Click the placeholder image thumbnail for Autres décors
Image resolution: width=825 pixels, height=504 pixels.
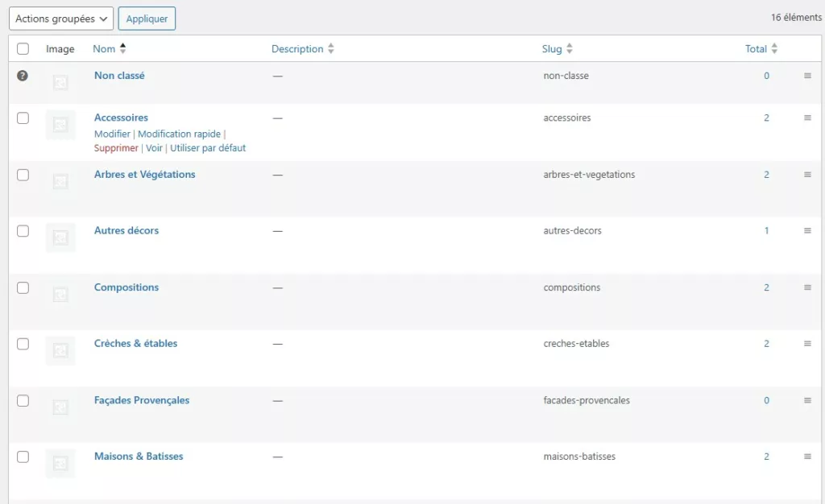click(60, 238)
